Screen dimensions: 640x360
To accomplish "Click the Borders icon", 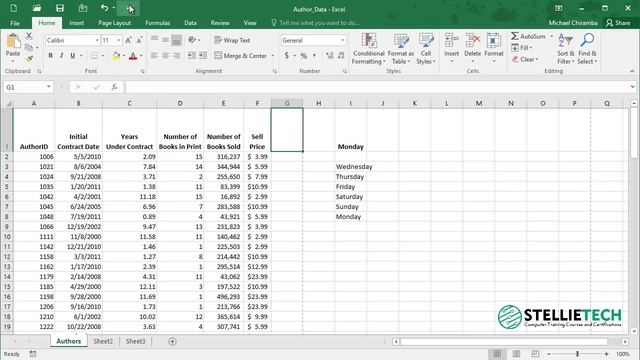I will [94, 56].
